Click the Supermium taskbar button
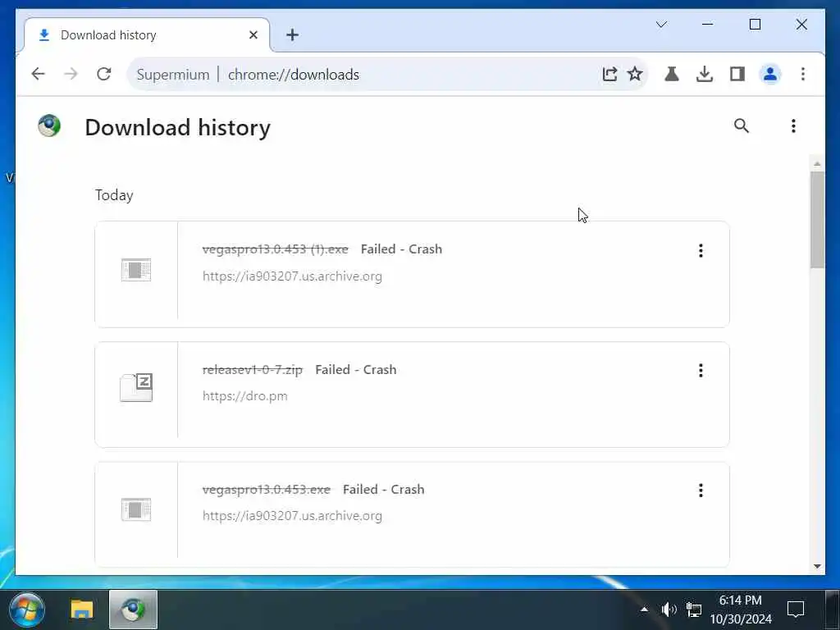The image size is (840, 630). 134,609
